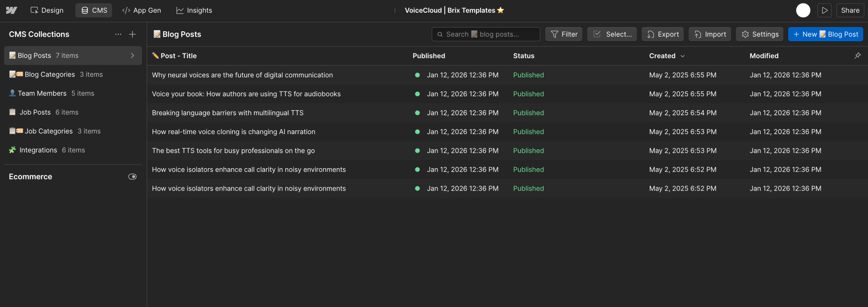Click the Share button

click(x=850, y=10)
